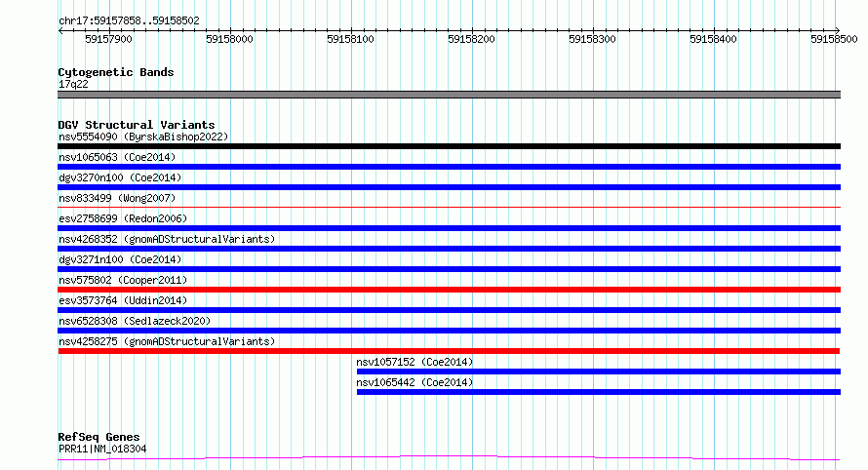Click the Cytogenetic Bands track title
This screenshot has width=868, height=470.
tap(116, 72)
